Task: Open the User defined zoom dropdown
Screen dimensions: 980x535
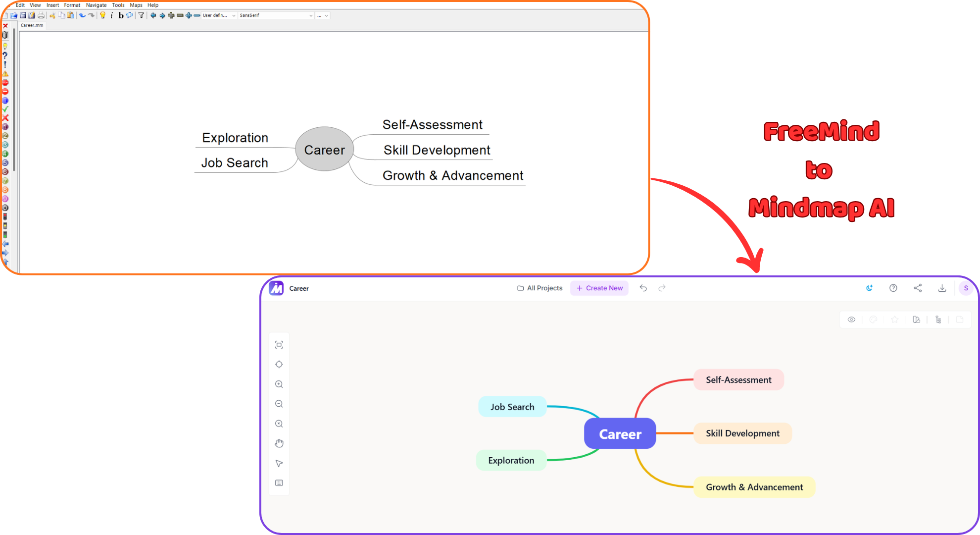Action: [219, 15]
